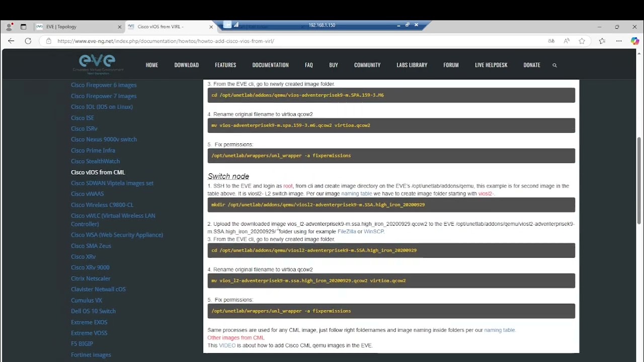Open Cisco vWLC Virtual Wireless LAN Controller link
644x362 pixels.
113,220
